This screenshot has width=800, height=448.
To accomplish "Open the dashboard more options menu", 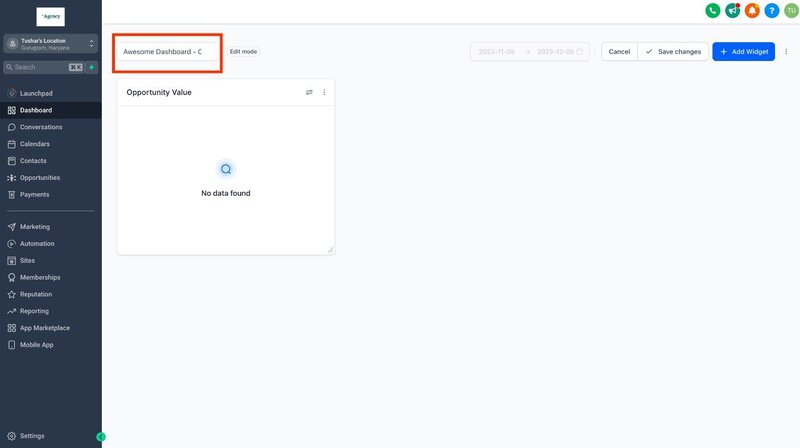I will [x=786, y=52].
